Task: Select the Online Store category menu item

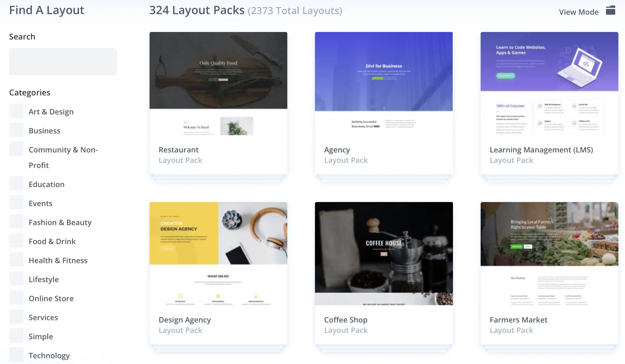Action: coord(51,298)
